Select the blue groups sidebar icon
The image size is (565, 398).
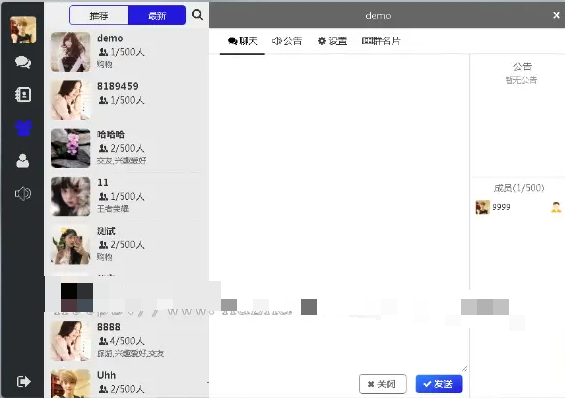click(x=23, y=128)
